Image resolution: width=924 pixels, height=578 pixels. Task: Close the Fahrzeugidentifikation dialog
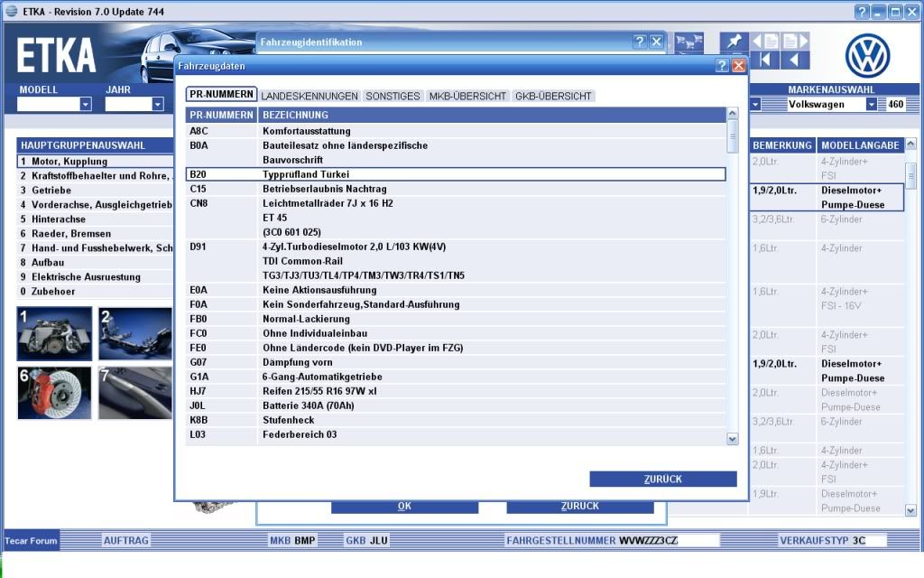(657, 42)
